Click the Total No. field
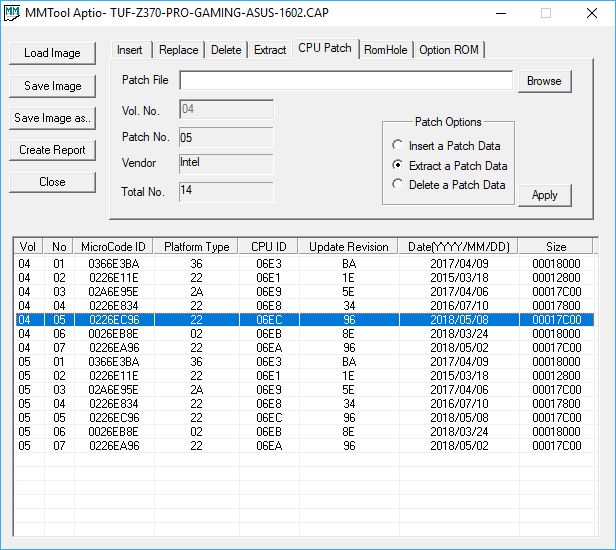This screenshot has height=550, width=616. [x=226, y=191]
